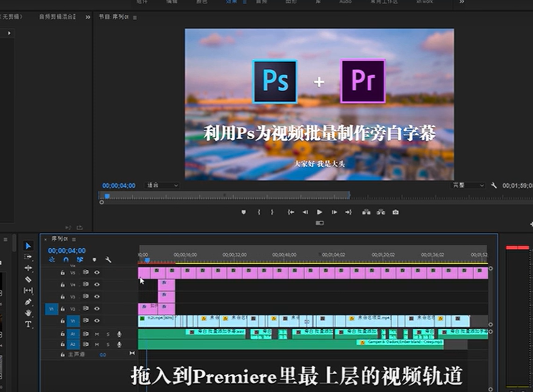
Task: Select the Selection arrow tool
Action: (28, 246)
